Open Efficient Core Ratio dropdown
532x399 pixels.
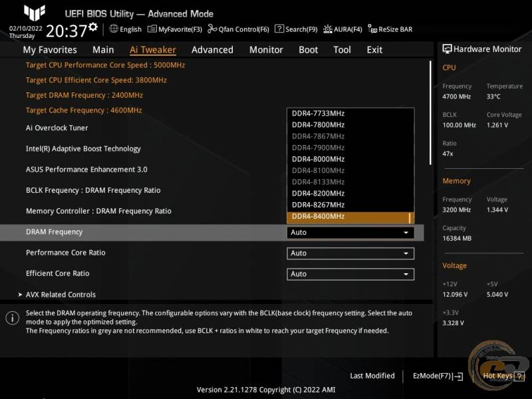click(x=350, y=274)
